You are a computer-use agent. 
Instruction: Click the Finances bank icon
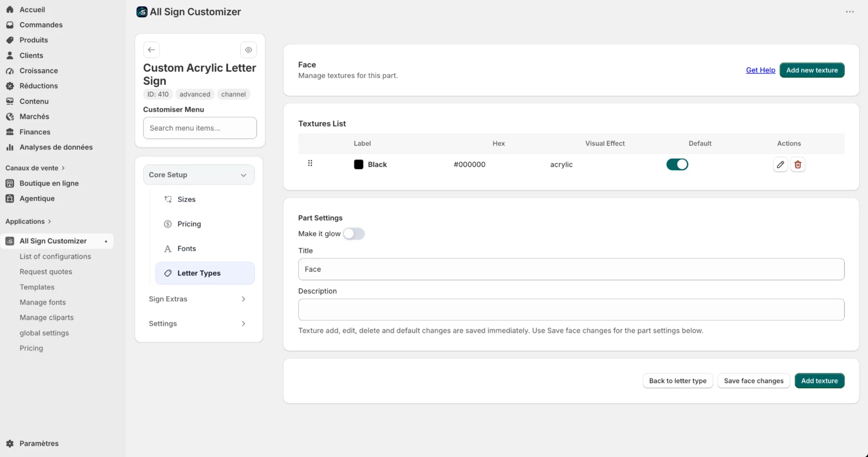10,132
